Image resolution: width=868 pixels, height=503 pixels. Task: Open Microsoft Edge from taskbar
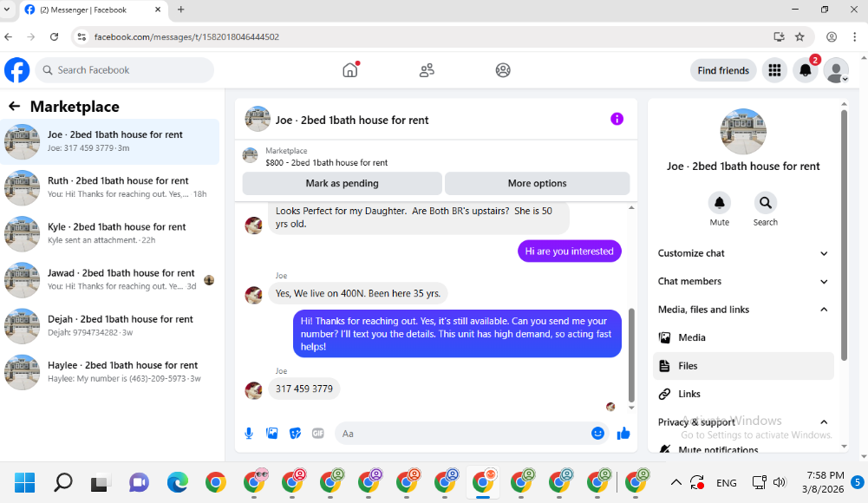point(177,482)
